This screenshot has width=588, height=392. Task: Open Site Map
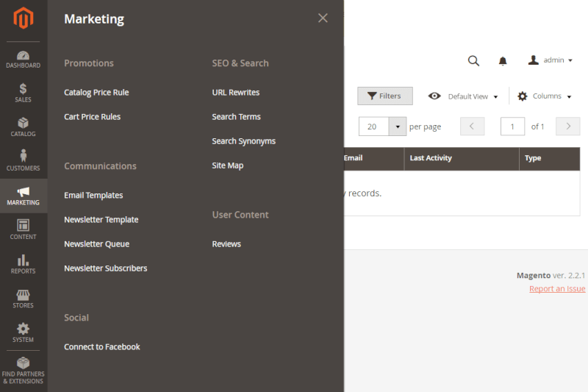point(228,165)
